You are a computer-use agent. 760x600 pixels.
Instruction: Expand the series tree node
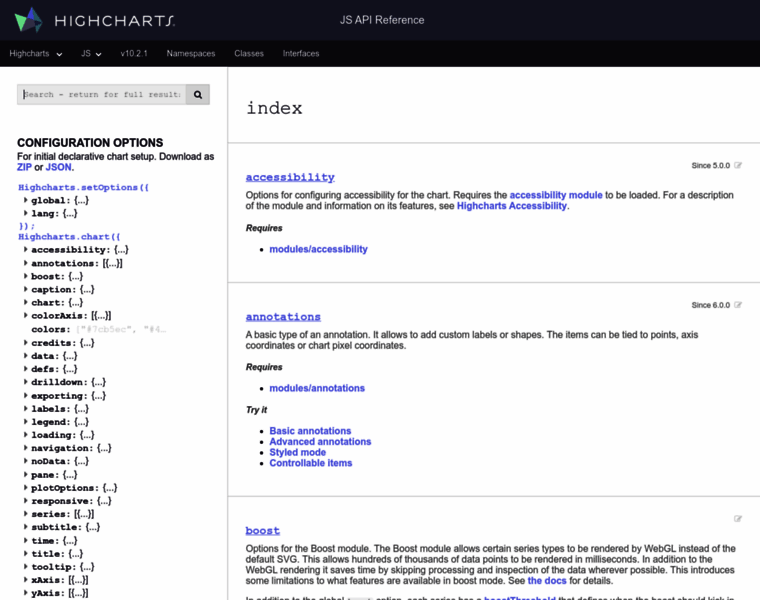(26, 513)
